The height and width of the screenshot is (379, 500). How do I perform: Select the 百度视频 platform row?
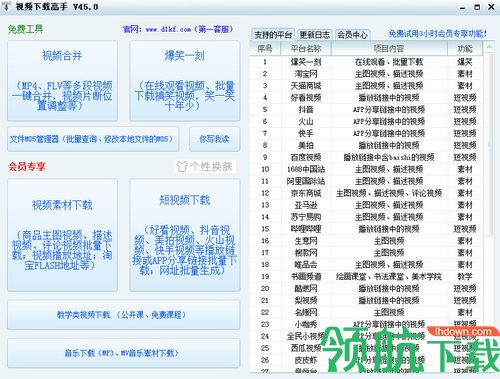coord(366,157)
